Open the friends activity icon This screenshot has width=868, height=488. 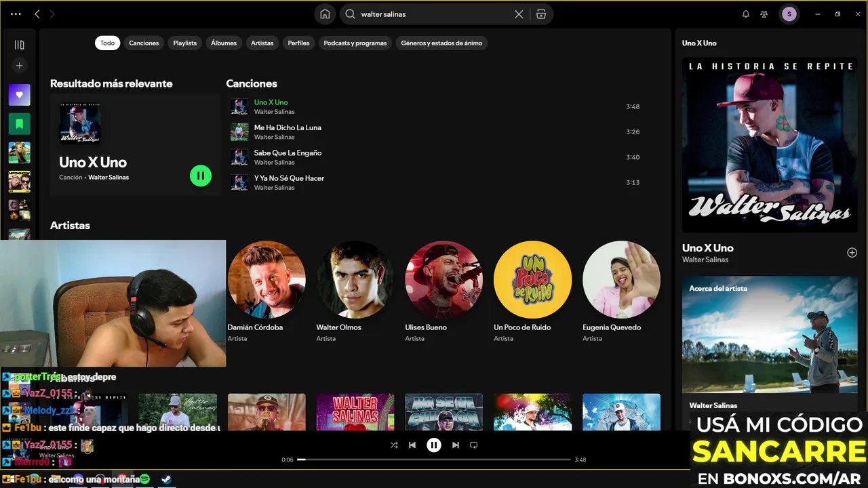point(764,14)
